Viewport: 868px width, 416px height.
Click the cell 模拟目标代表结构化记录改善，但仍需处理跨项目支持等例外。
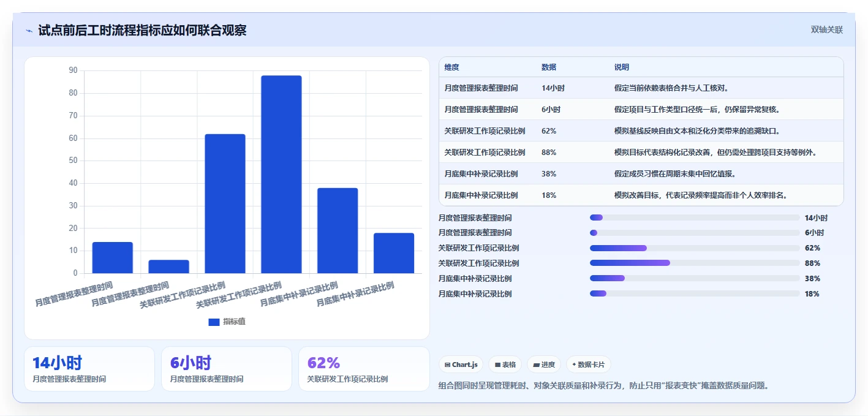click(x=715, y=153)
